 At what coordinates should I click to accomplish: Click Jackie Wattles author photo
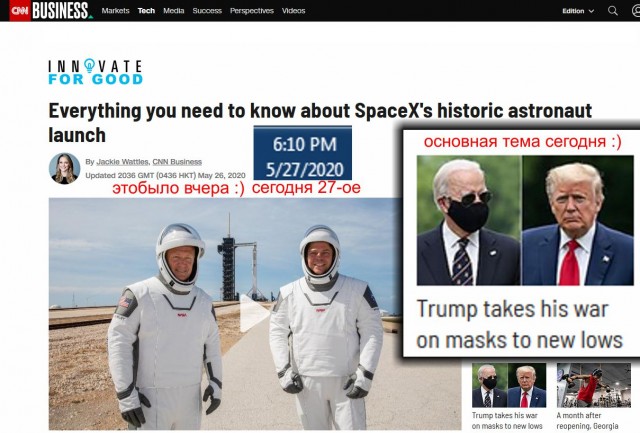pos(64,169)
